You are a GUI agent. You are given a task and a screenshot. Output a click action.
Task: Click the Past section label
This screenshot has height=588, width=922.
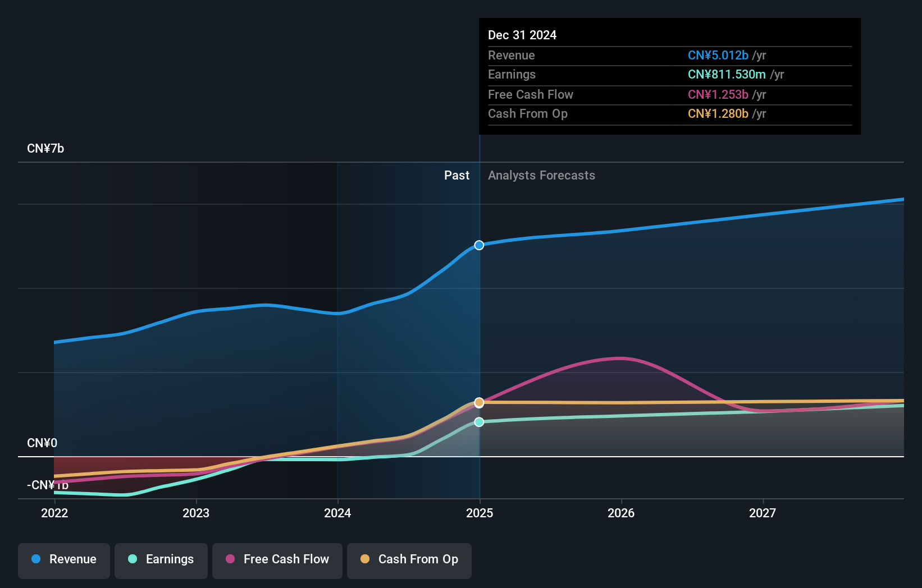tap(457, 176)
